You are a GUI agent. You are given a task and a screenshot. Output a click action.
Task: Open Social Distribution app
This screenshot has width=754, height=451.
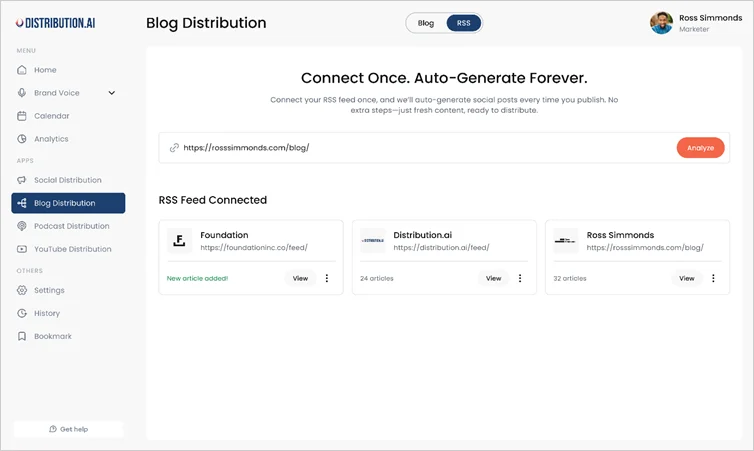pyautogui.click(x=67, y=180)
